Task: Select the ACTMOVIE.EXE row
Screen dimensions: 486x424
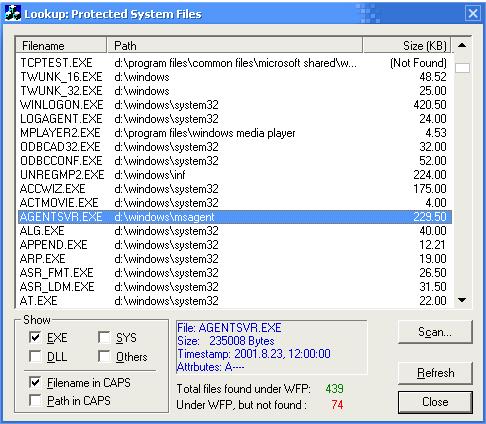Action: 235,203
